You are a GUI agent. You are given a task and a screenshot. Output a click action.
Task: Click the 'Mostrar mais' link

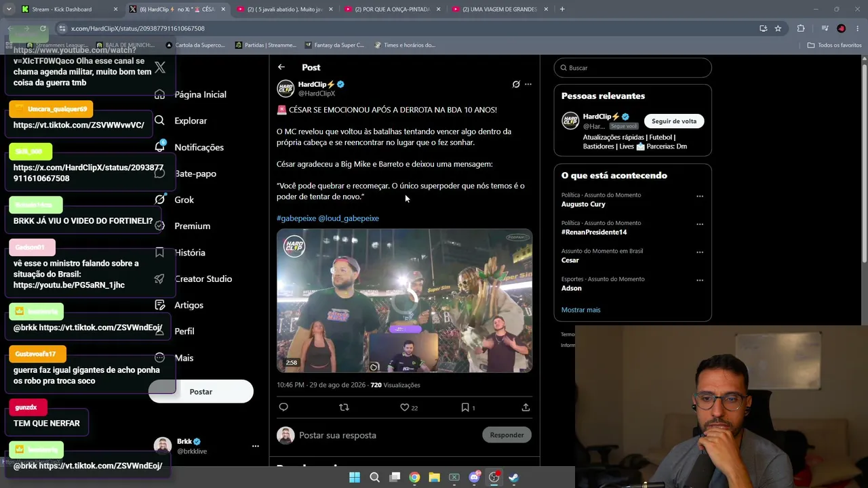580,310
